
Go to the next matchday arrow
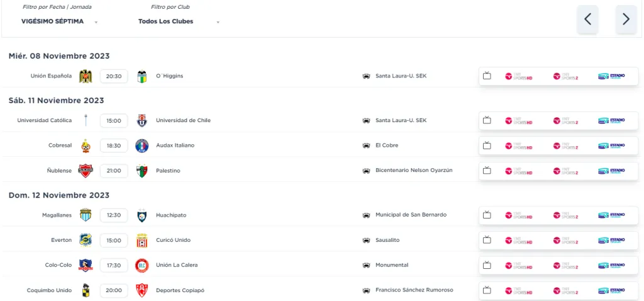[x=626, y=19]
